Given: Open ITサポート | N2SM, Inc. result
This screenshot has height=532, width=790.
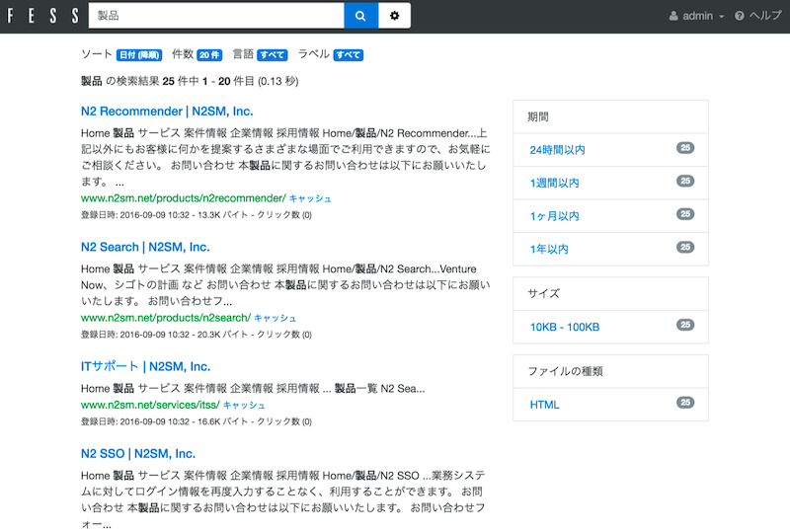Looking at the screenshot, I should coord(145,366).
